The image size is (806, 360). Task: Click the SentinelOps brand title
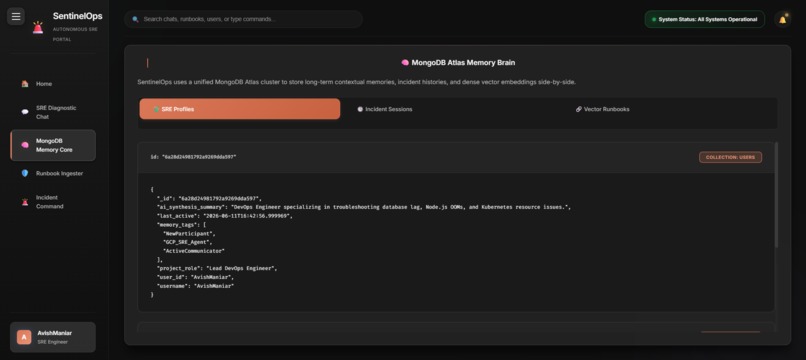[77, 16]
